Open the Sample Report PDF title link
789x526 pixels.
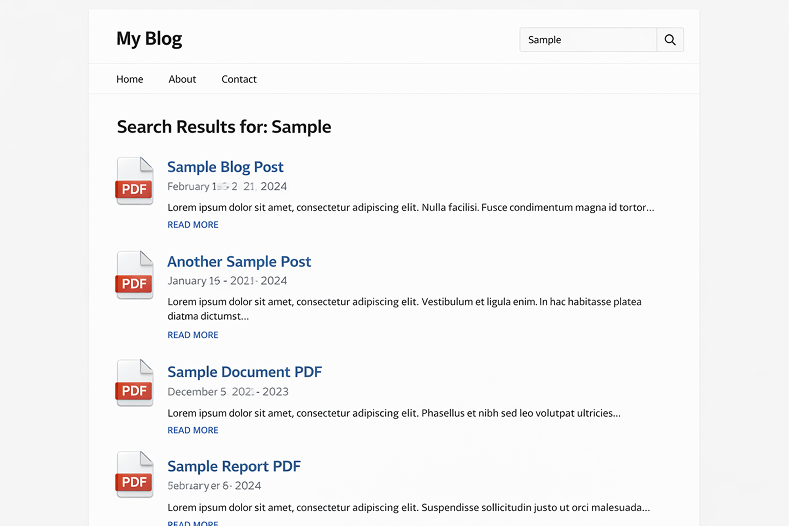click(234, 466)
